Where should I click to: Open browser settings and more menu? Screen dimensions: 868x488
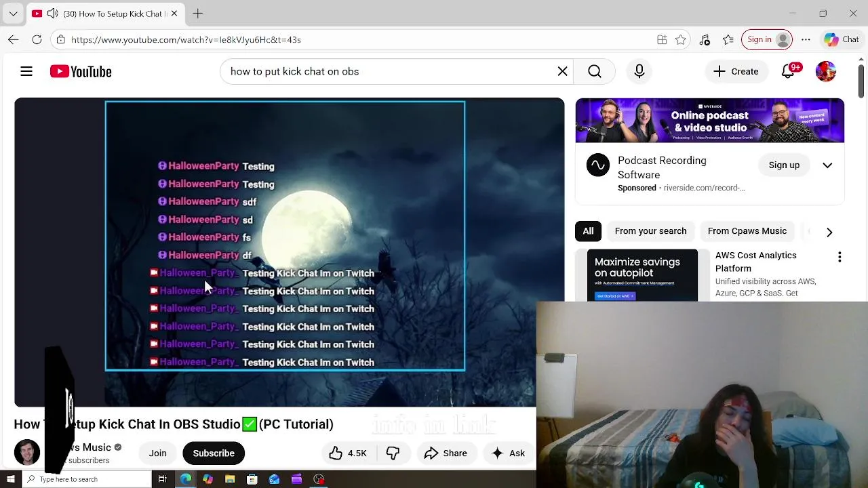coord(806,39)
